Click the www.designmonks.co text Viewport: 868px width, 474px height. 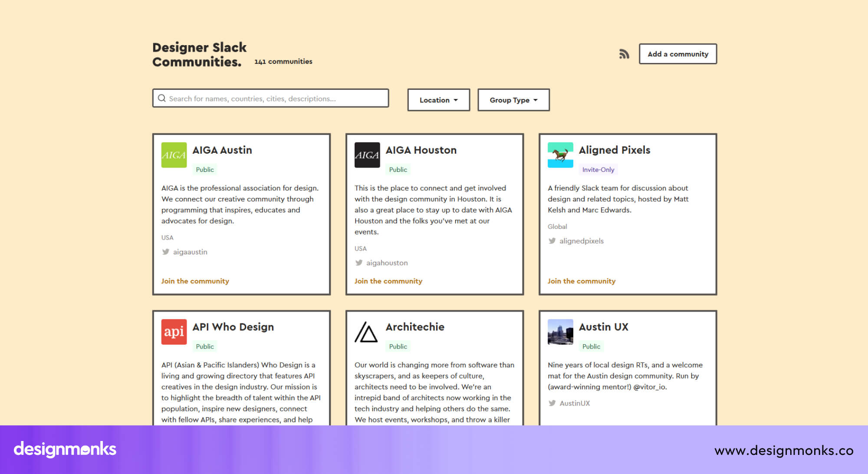(784, 451)
